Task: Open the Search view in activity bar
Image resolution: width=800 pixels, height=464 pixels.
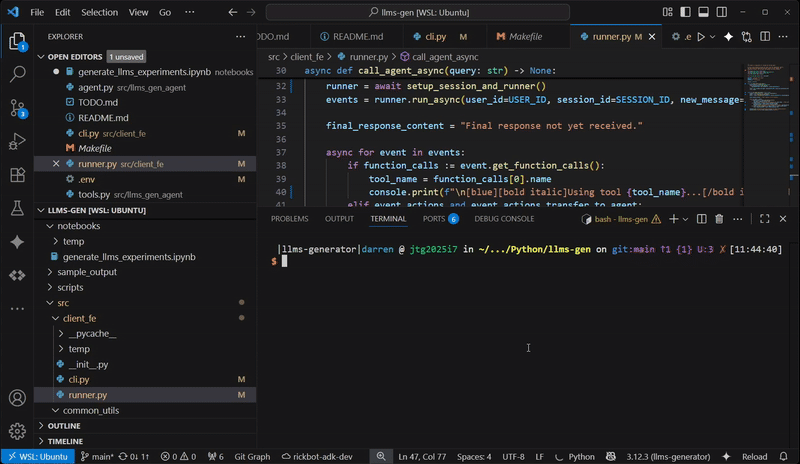Action: tap(17, 74)
